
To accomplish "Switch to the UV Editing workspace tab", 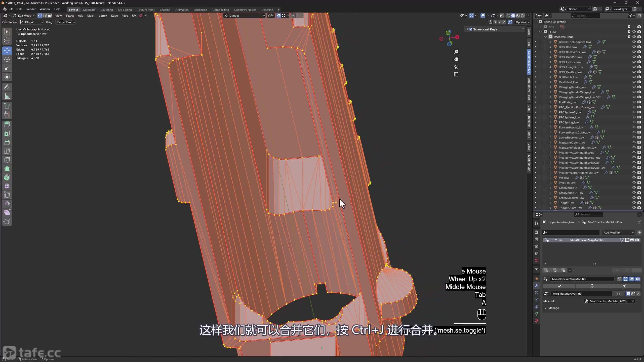I will pos(125,10).
